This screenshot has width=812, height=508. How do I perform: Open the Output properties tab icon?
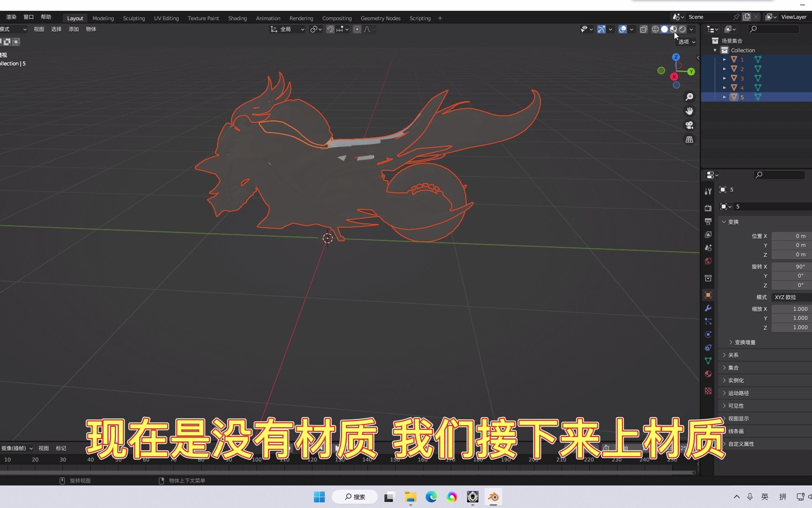click(708, 221)
